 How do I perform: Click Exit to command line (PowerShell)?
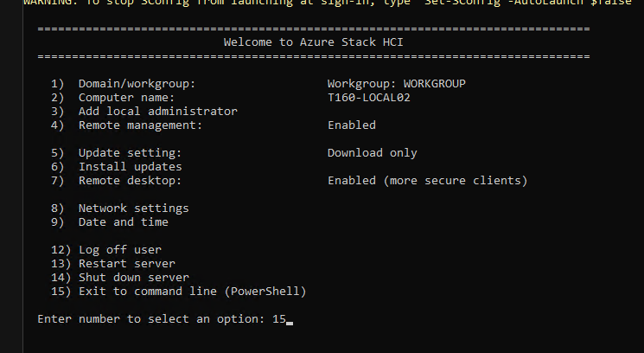192,292
